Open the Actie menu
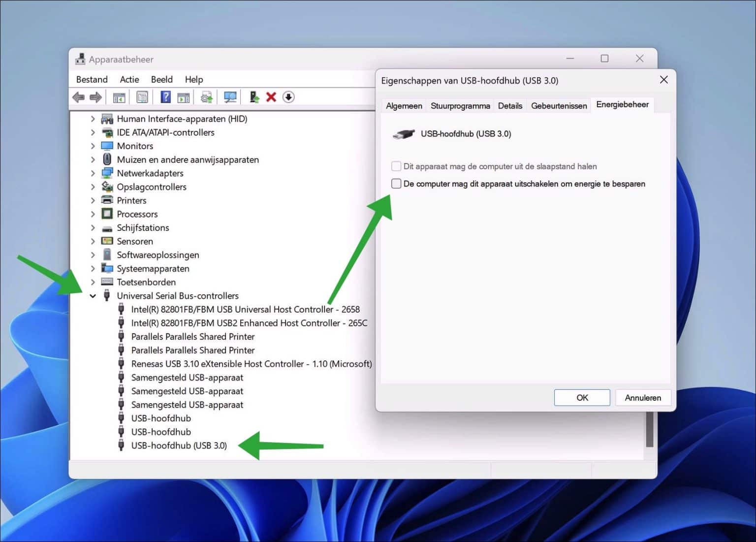Viewport: 756px width, 542px height. (129, 79)
